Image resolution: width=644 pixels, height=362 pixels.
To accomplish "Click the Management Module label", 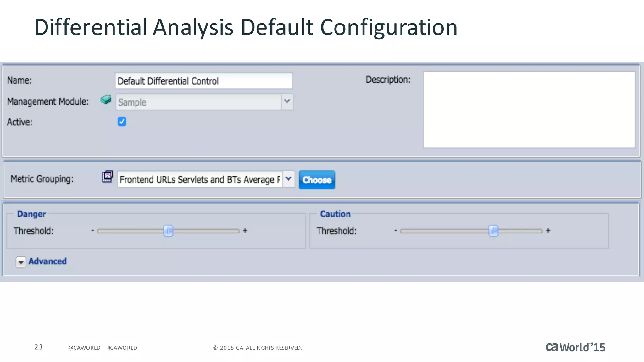I will pyautogui.click(x=48, y=101).
